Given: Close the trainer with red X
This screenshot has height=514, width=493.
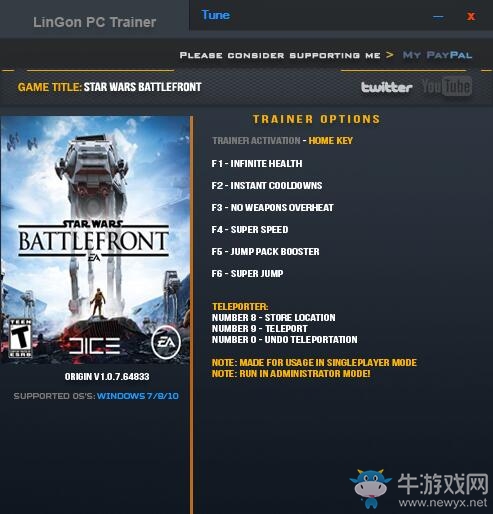Looking at the screenshot, I should point(471,16).
